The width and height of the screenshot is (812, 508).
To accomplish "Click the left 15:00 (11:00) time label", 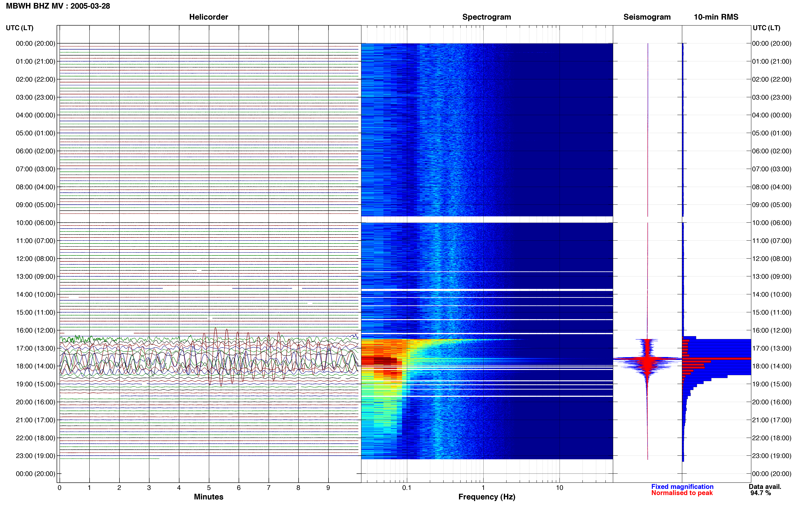I will (x=36, y=313).
